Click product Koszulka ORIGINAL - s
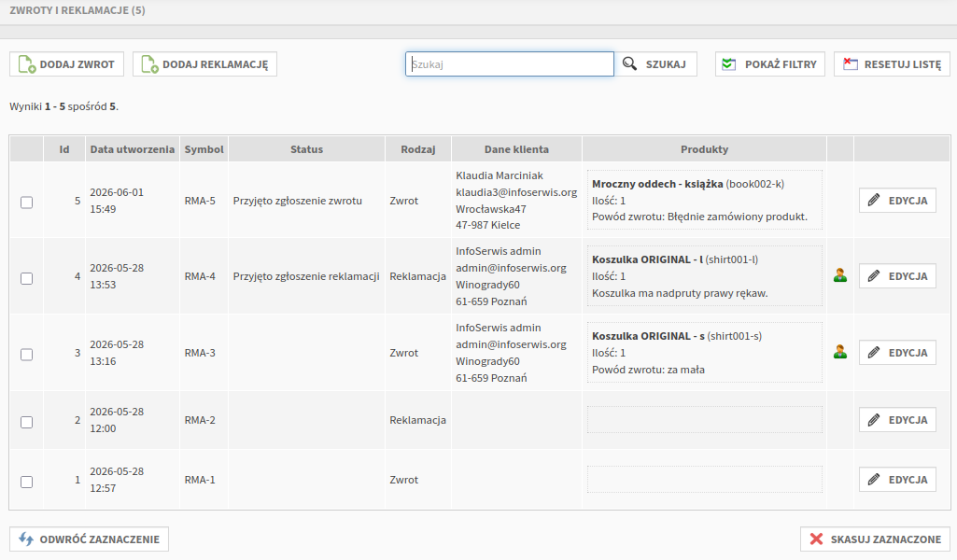The width and height of the screenshot is (957, 560). [x=648, y=336]
